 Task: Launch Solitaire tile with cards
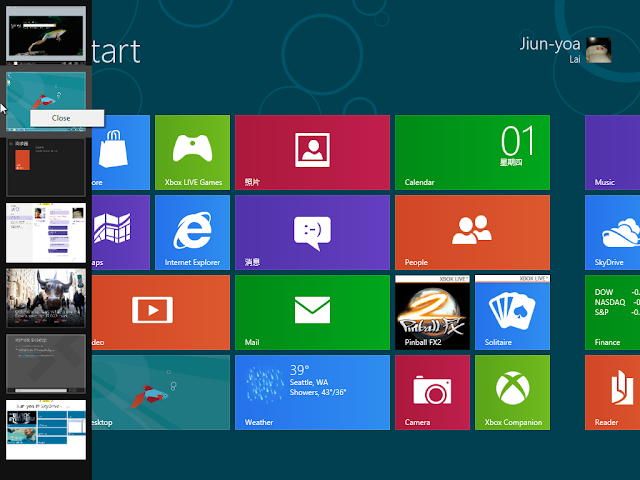(512, 312)
